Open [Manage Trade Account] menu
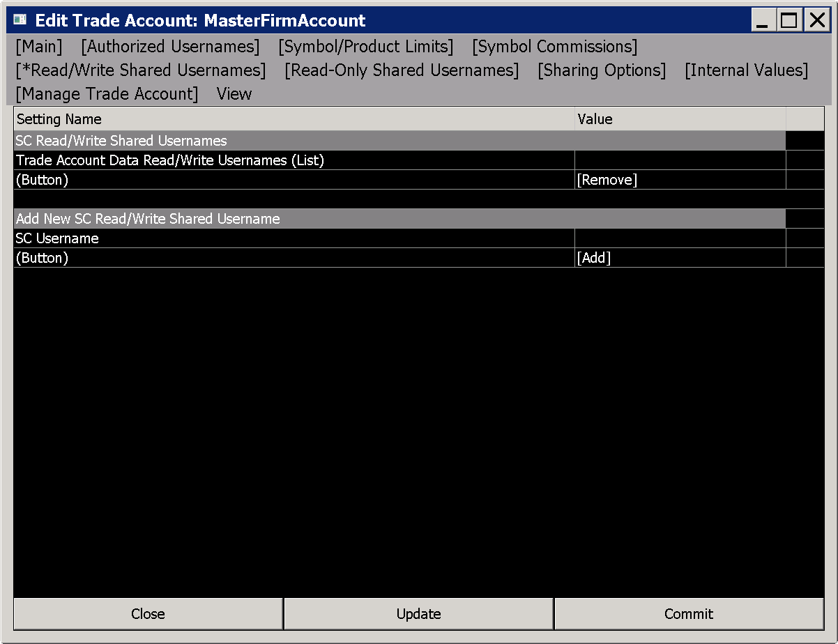 [x=107, y=94]
